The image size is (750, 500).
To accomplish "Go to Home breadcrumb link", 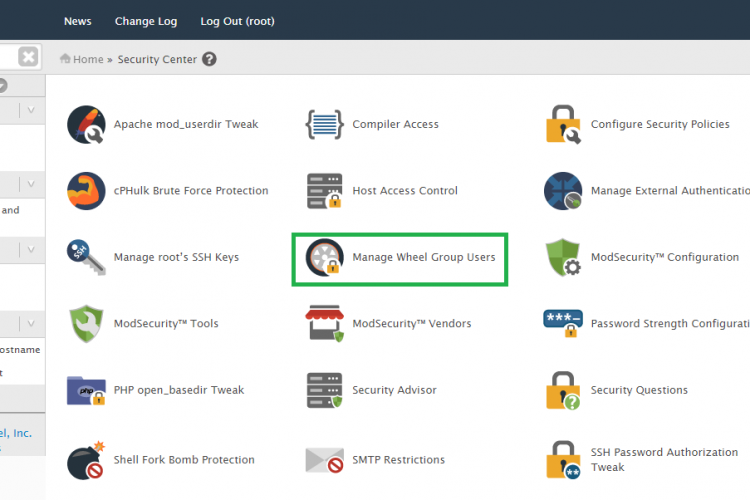I will [x=88, y=59].
